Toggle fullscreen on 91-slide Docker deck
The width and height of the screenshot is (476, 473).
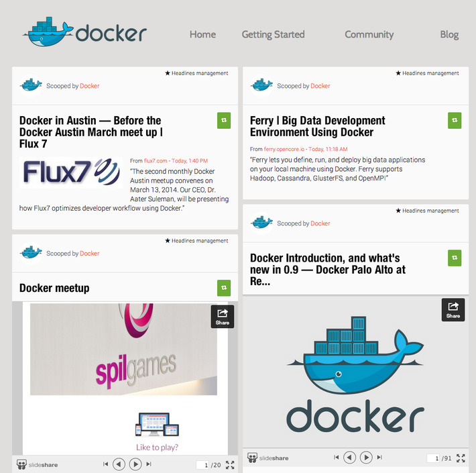(461, 458)
